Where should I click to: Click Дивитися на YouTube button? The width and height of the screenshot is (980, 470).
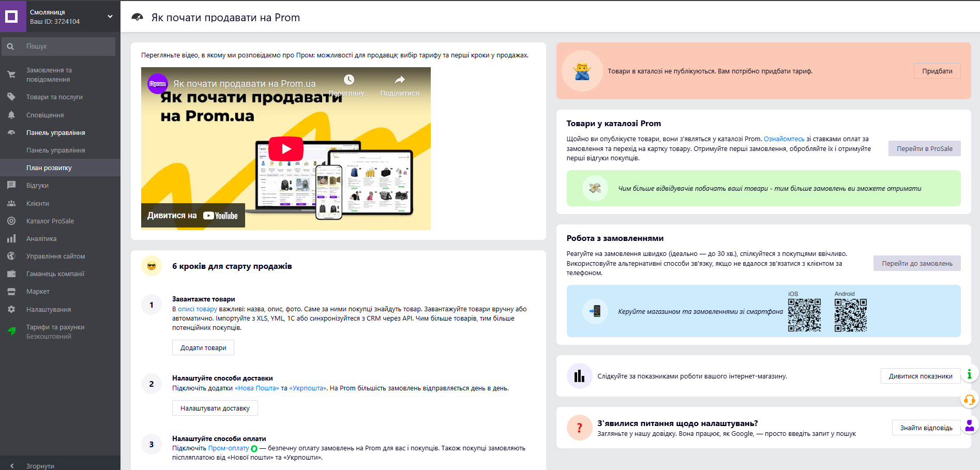(193, 216)
